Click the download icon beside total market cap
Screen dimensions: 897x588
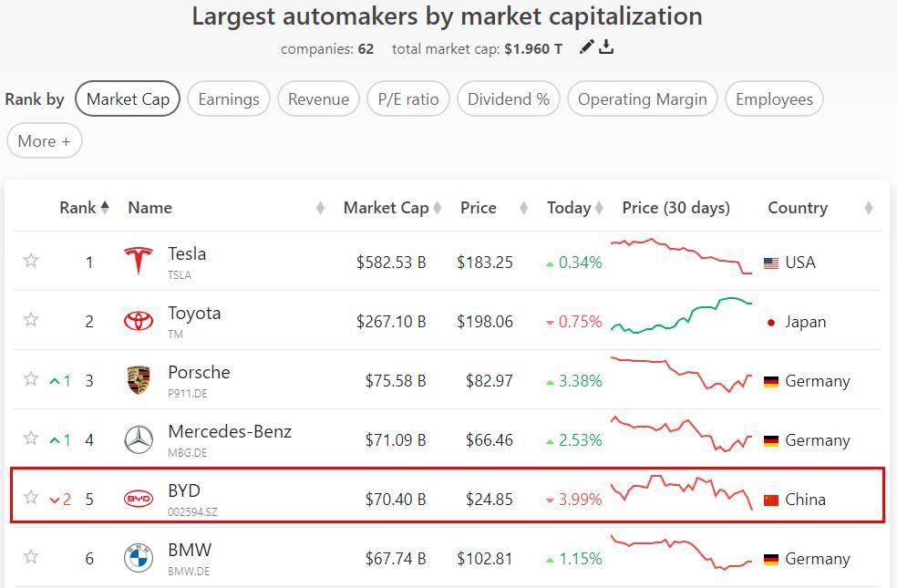click(606, 47)
